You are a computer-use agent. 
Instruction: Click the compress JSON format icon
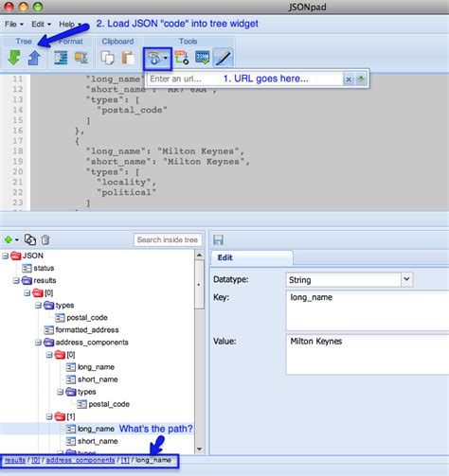coord(81,58)
